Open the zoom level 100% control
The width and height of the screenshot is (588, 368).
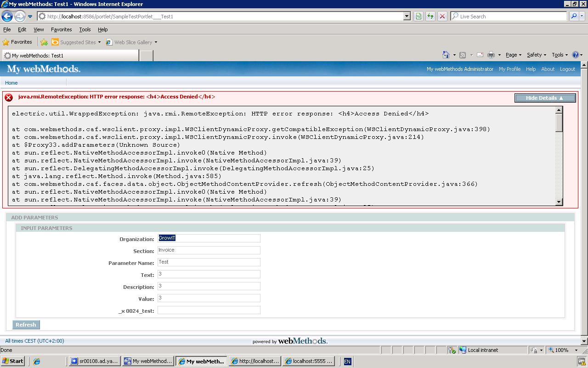[x=563, y=350]
